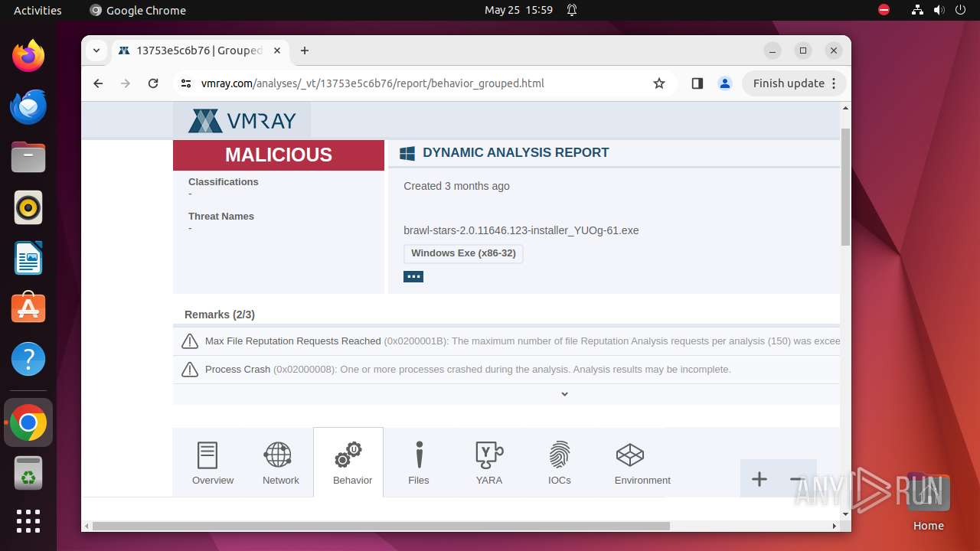Click the Finish update button

793,83
